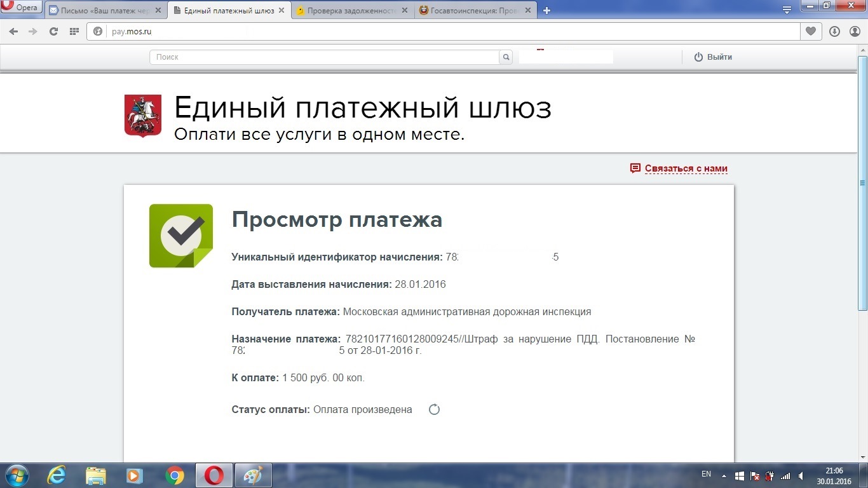Close the «Письмо «Ваш платеж» tab
This screenshot has width=868, height=488.
point(158,11)
